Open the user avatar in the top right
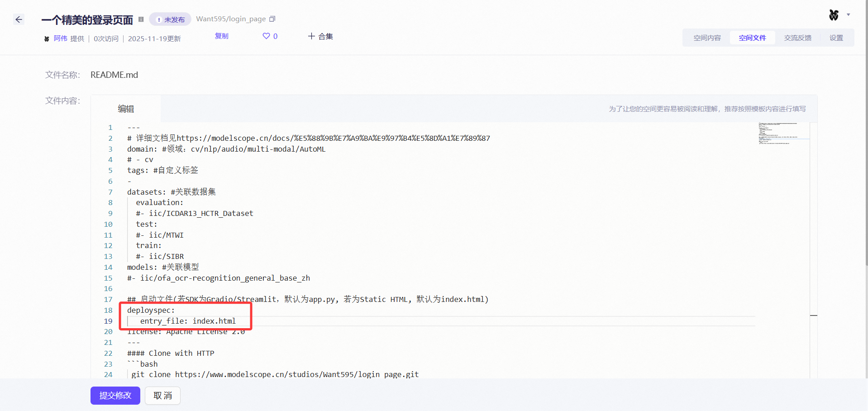The height and width of the screenshot is (411, 868). tap(834, 15)
